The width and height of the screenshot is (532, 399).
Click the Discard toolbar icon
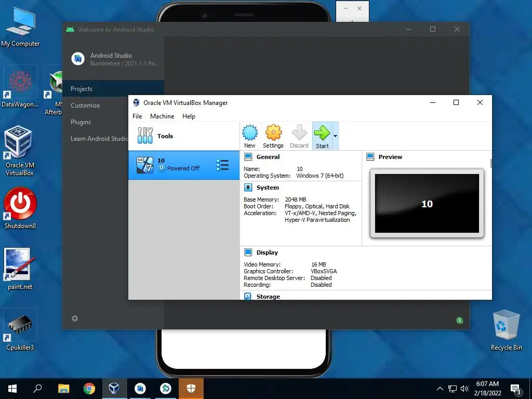coord(299,136)
